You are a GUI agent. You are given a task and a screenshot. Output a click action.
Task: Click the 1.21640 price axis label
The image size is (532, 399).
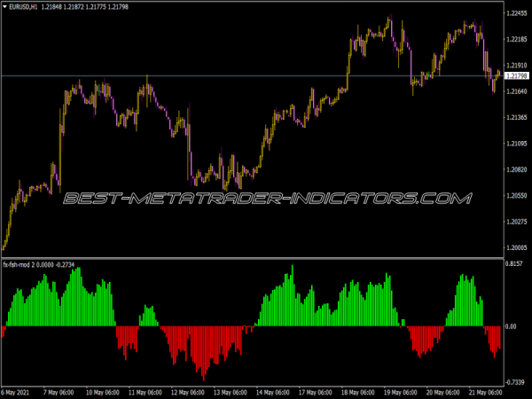pos(516,91)
